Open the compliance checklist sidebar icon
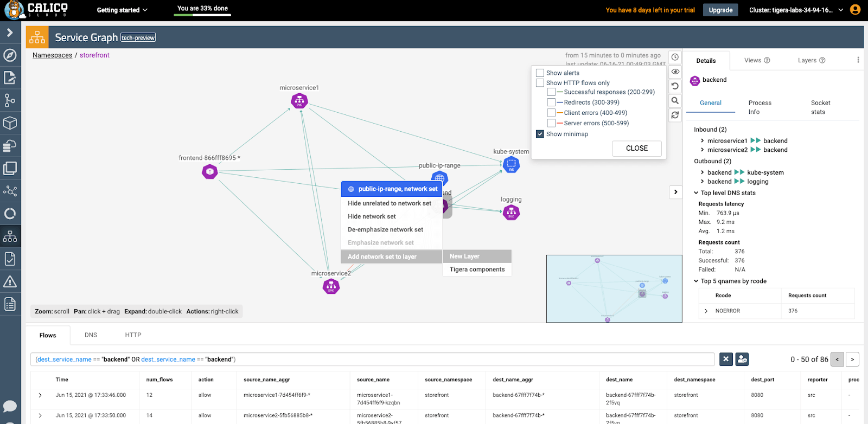Viewport: 868px width, 424px height. pyautogui.click(x=10, y=259)
